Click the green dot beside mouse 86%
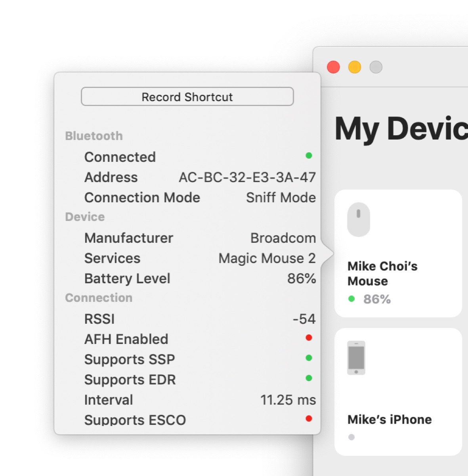Viewport: 468px width, 476px height. [351, 299]
